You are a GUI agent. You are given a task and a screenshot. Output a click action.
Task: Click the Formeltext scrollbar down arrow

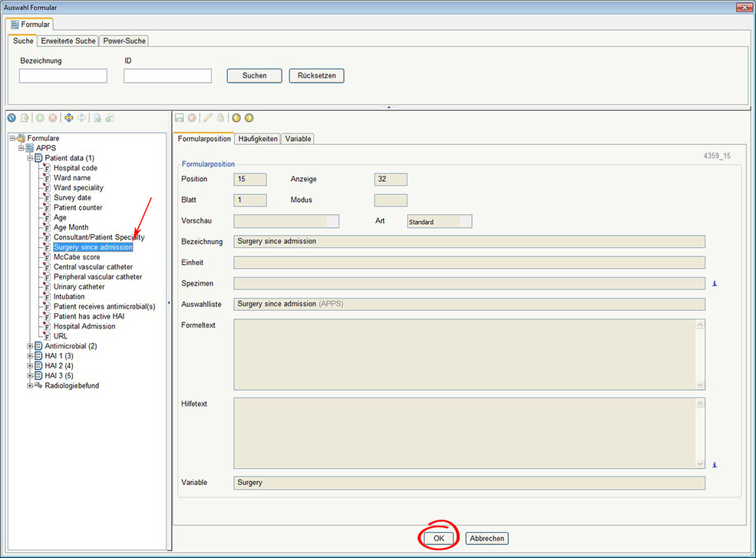coord(700,385)
